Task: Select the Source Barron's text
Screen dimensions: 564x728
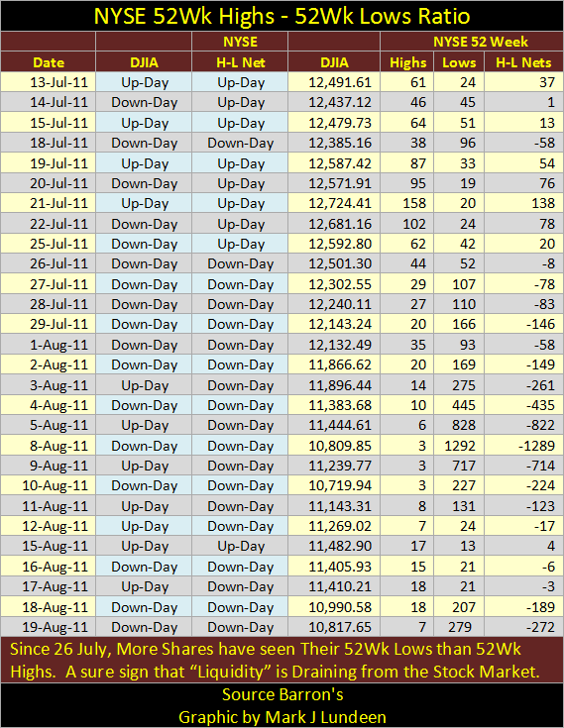Action: pyautogui.click(x=282, y=694)
